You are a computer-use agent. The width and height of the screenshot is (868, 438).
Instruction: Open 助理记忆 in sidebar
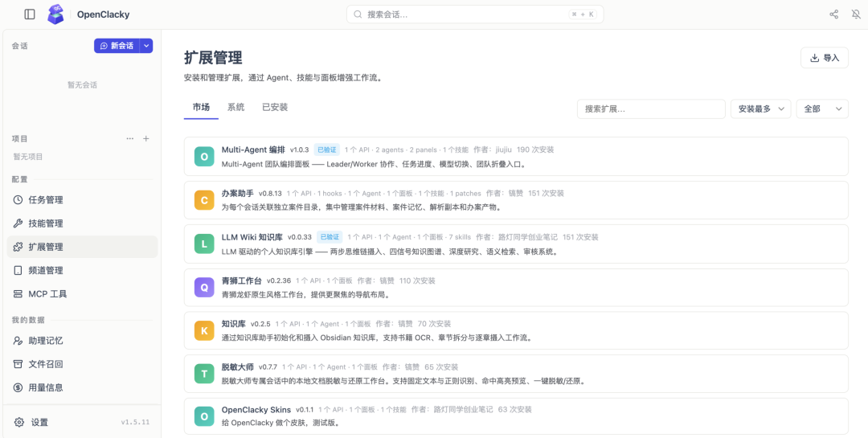point(83,341)
